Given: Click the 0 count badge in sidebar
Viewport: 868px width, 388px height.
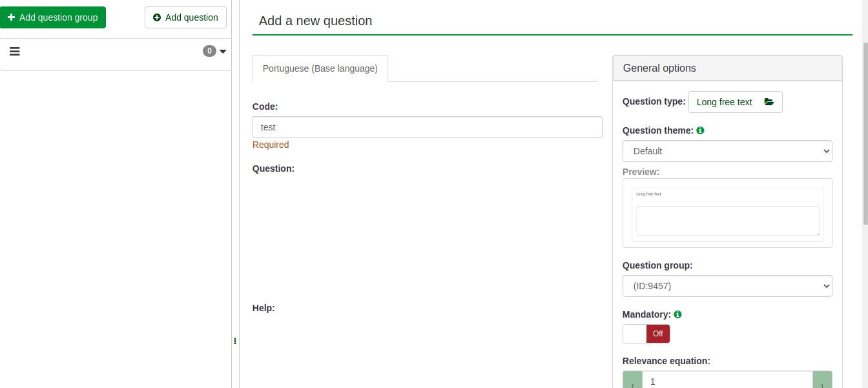Looking at the screenshot, I should [209, 51].
